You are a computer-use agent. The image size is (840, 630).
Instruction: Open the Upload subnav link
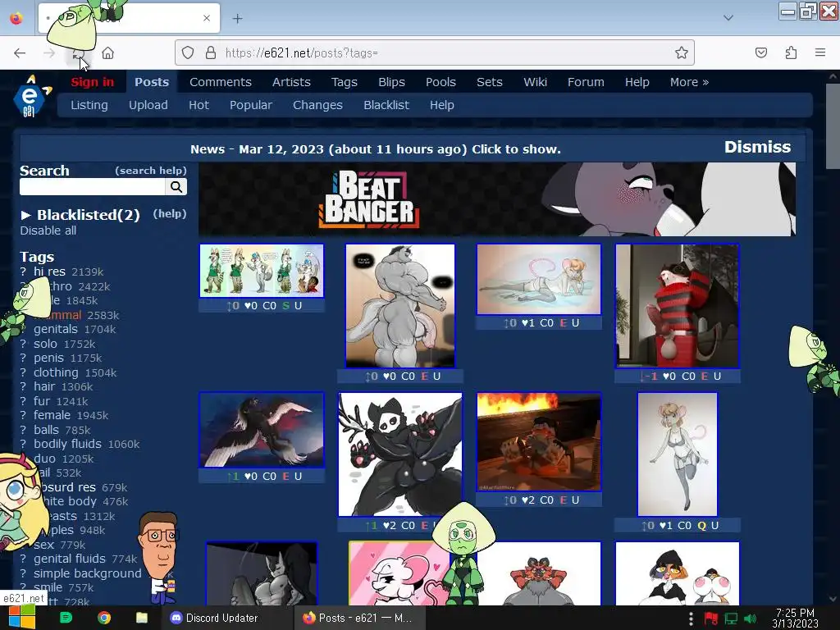tap(148, 105)
